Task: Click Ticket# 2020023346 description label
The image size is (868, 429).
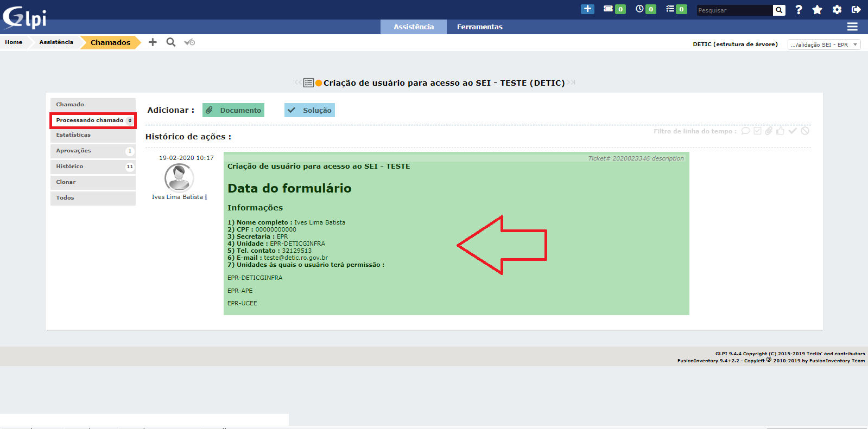Action: pyautogui.click(x=636, y=158)
